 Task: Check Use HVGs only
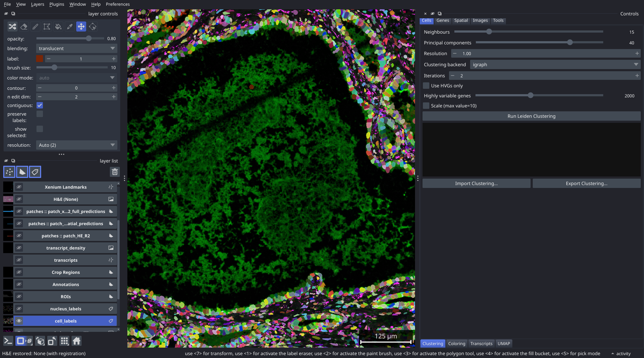(426, 86)
